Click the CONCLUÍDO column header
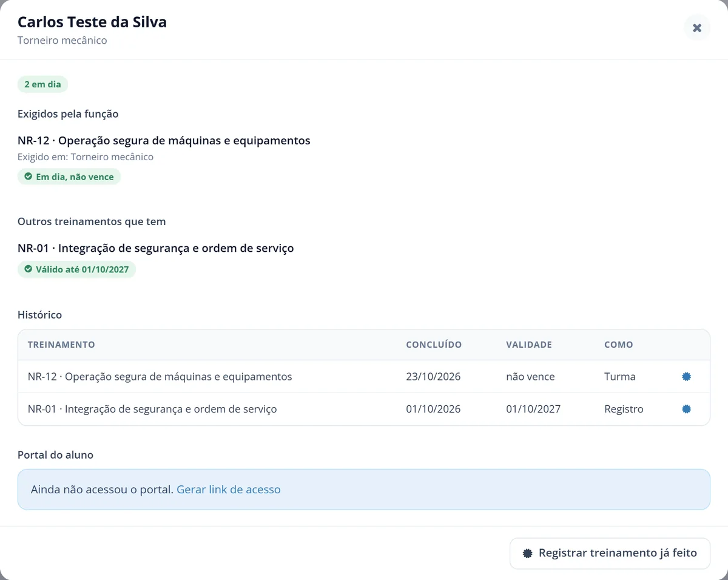Viewport: 728px width, 580px height. pos(434,345)
